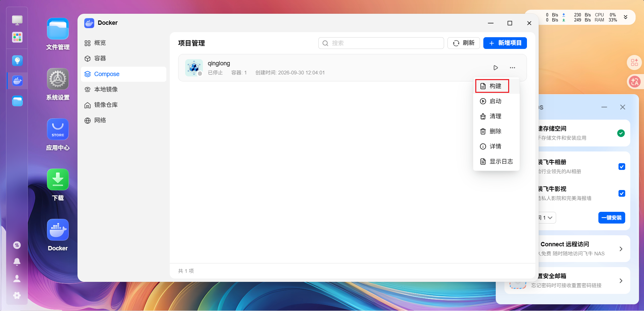The image size is (644, 311).
Task: Go to 概览 in Docker sidebar
Action: point(123,43)
